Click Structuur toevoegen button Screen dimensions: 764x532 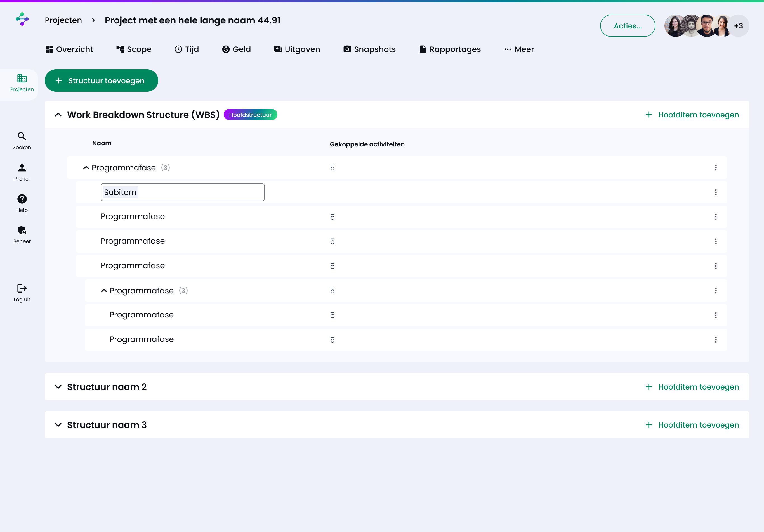click(x=101, y=80)
